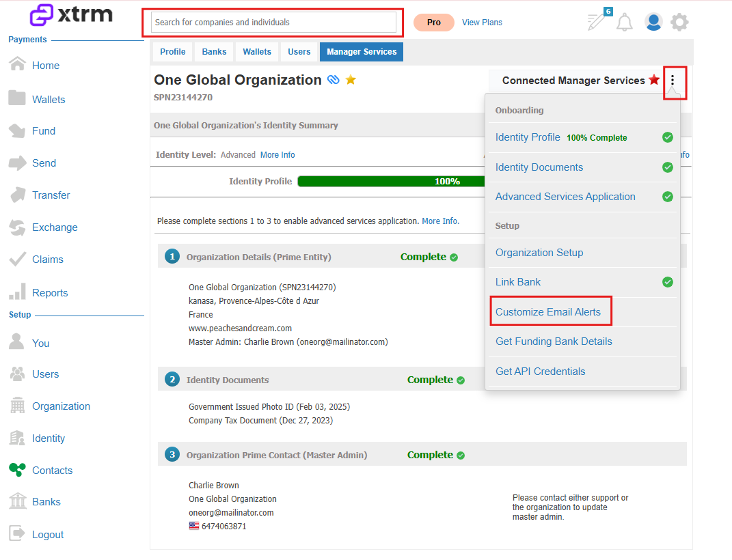The image size is (732, 560).
Task: Click the Logout icon
Action: point(17,533)
